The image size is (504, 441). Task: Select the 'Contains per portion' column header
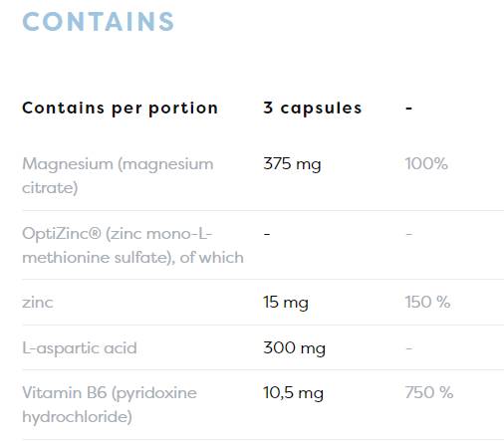pos(120,109)
